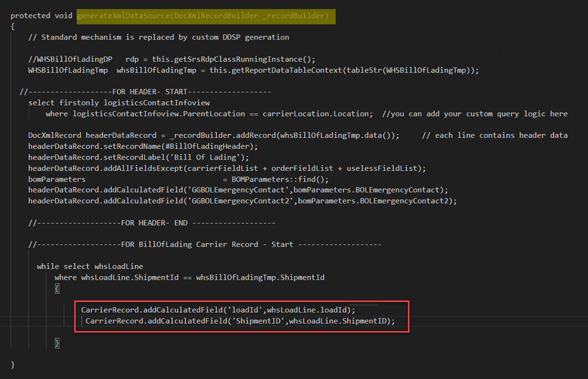Image resolution: width=588 pixels, height=379 pixels.
Task: Click the addAllFieldsExcept method call
Action: click(x=150, y=168)
